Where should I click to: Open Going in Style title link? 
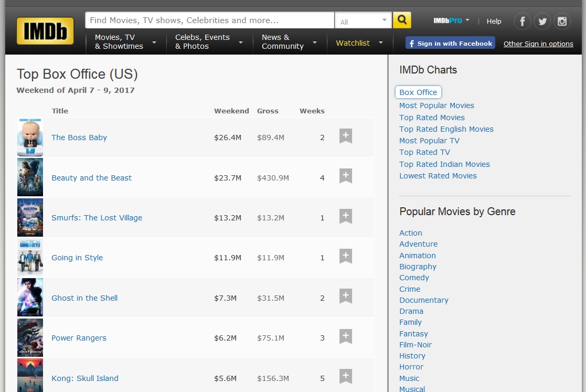point(77,258)
